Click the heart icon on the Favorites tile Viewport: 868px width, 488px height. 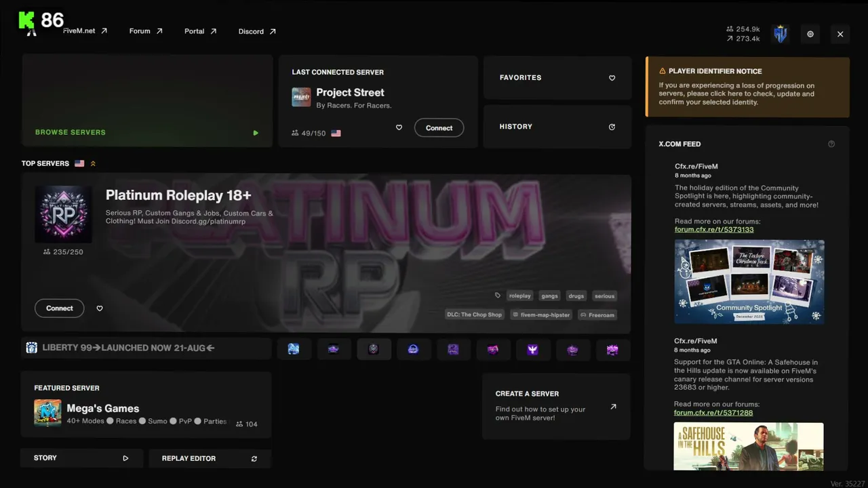(x=612, y=78)
